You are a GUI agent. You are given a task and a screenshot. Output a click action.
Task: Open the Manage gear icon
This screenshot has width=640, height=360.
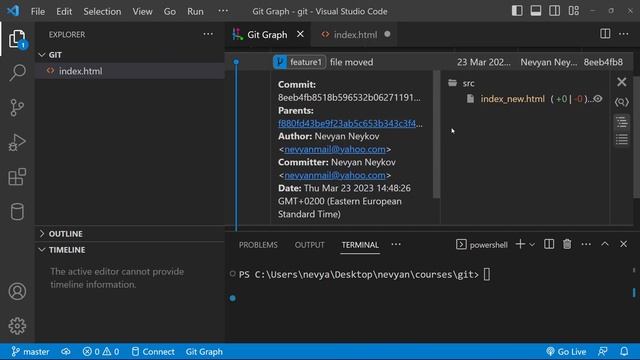click(x=17, y=326)
